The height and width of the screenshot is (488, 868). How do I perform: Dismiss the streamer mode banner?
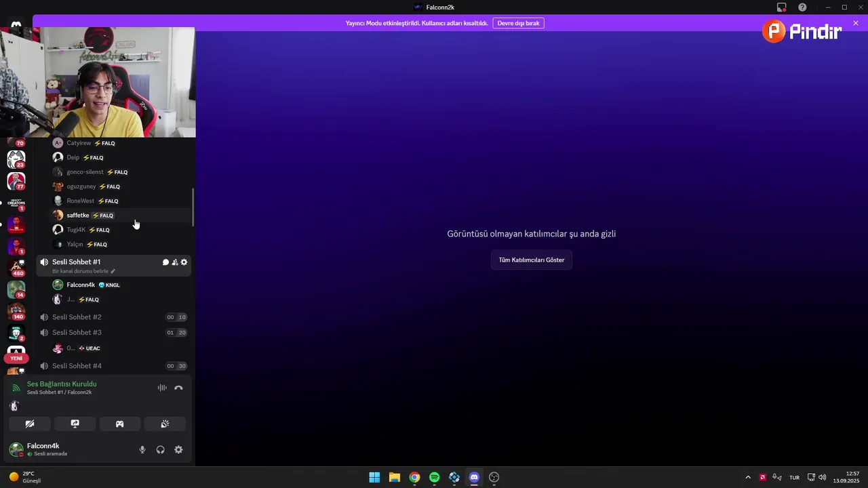coord(856,23)
